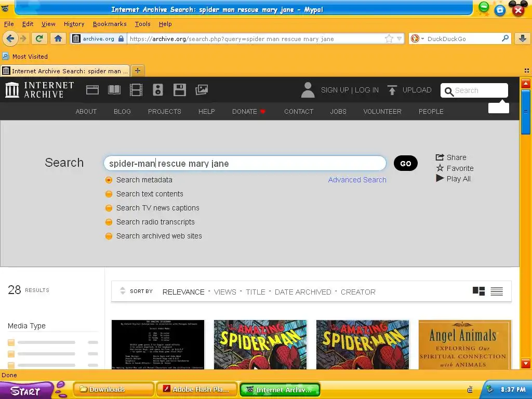532x399 pixels.
Task: Open the Help menu
Action: coord(165,24)
